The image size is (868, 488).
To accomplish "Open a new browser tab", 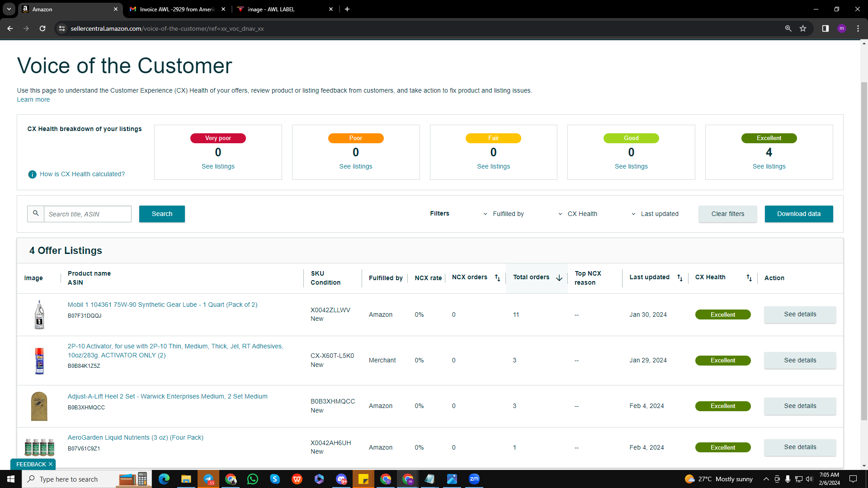I will 347,9.
